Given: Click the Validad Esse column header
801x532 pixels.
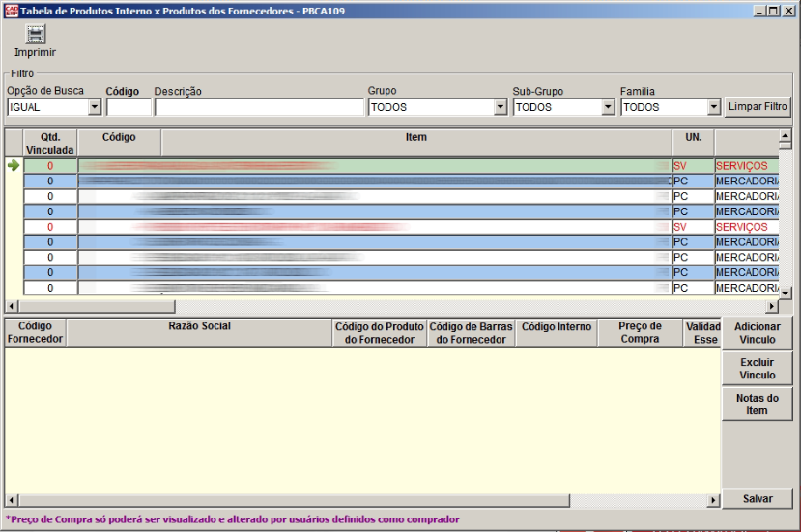Looking at the screenshot, I should [702, 332].
